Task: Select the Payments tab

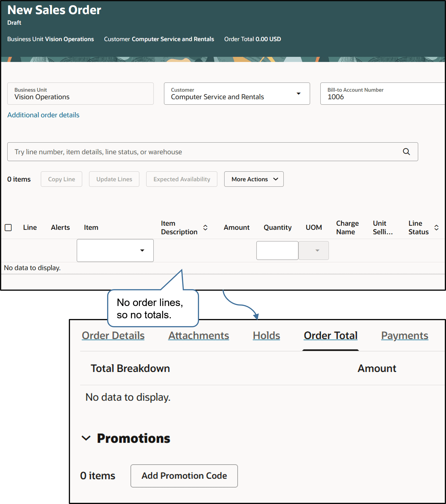Action: [404, 336]
